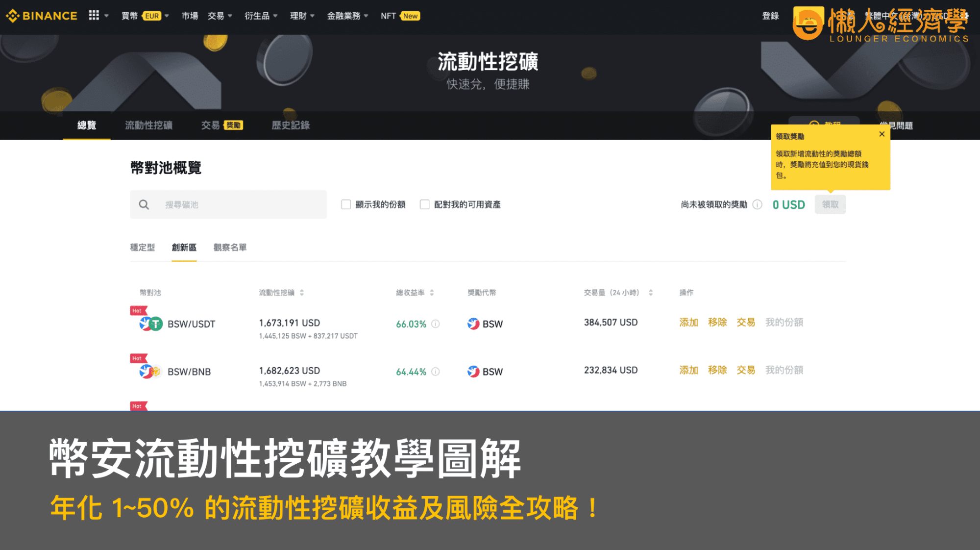Image resolution: width=980 pixels, height=550 pixels.
Task: Click info icon next to unclaimed rewards
Action: click(757, 204)
